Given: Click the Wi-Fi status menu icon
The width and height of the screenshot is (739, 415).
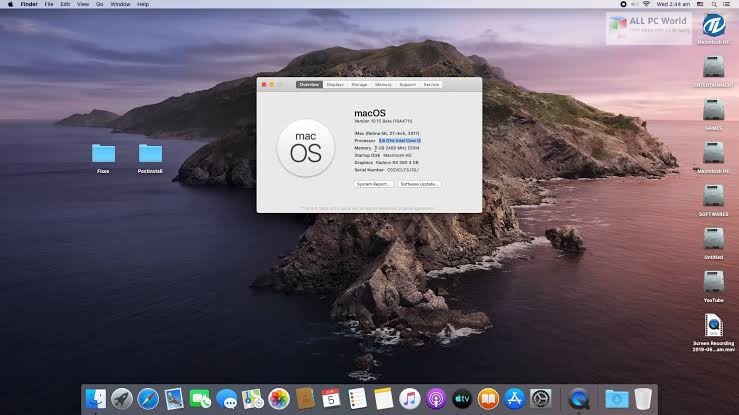Looking at the screenshot, I should pos(647,4).
